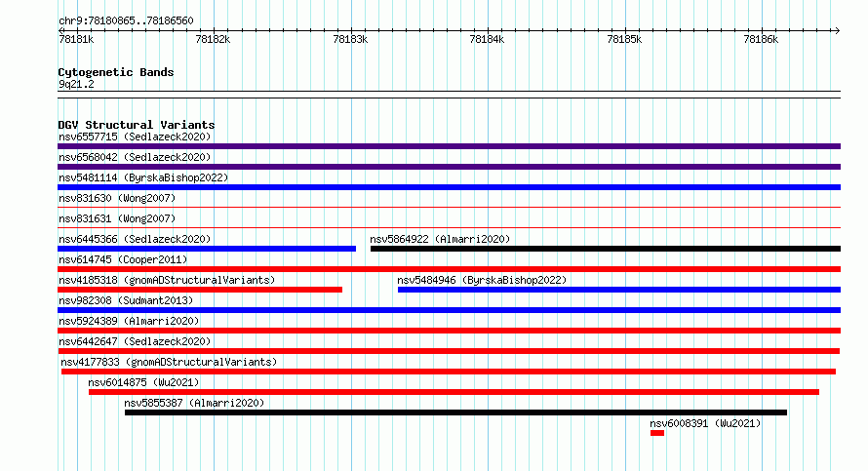Click the ruler's left arrowhead
Image resolution: width=868 pixels, height=471 pixels.
60,30
